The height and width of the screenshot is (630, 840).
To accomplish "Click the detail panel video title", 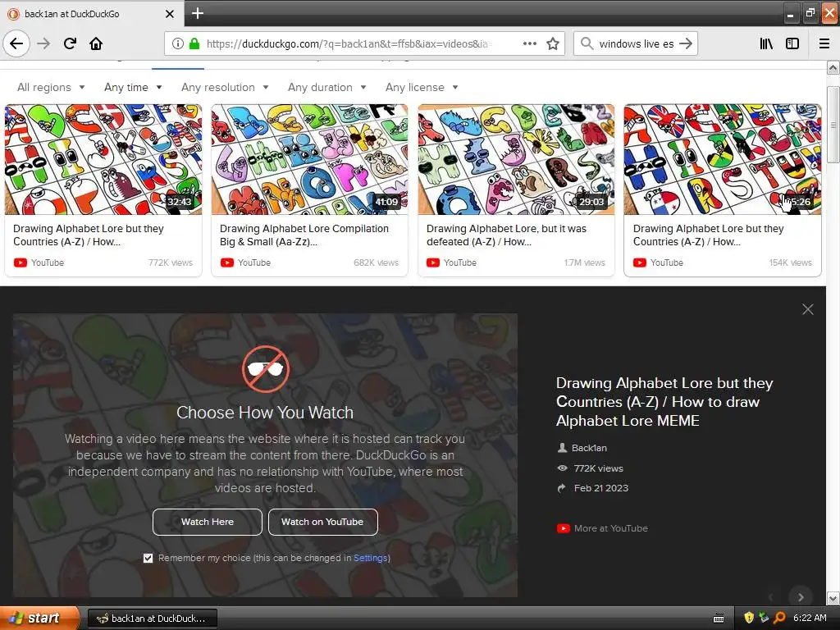I will point(664,402).
